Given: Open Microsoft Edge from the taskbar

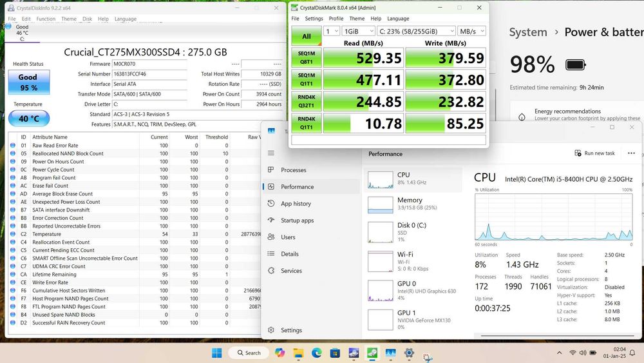Looking at the screenshot, I should pos(317,353).
